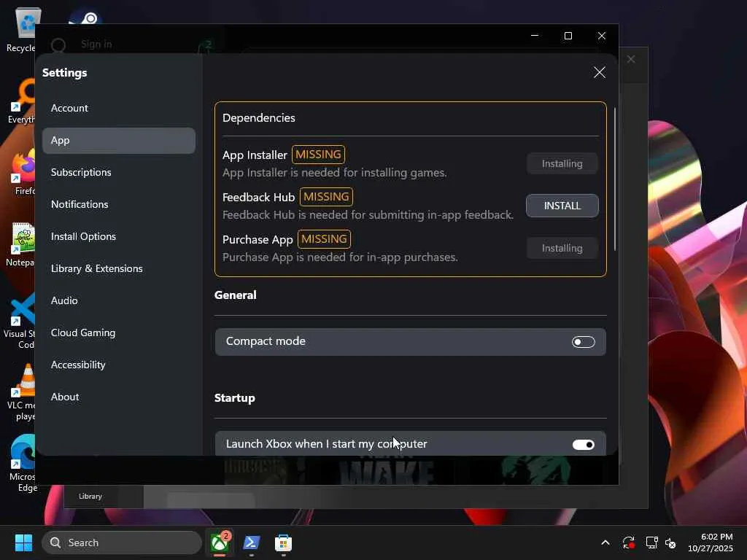
Task: Install the Feedback Hub dependency
Action: click(x=562, y=206)
